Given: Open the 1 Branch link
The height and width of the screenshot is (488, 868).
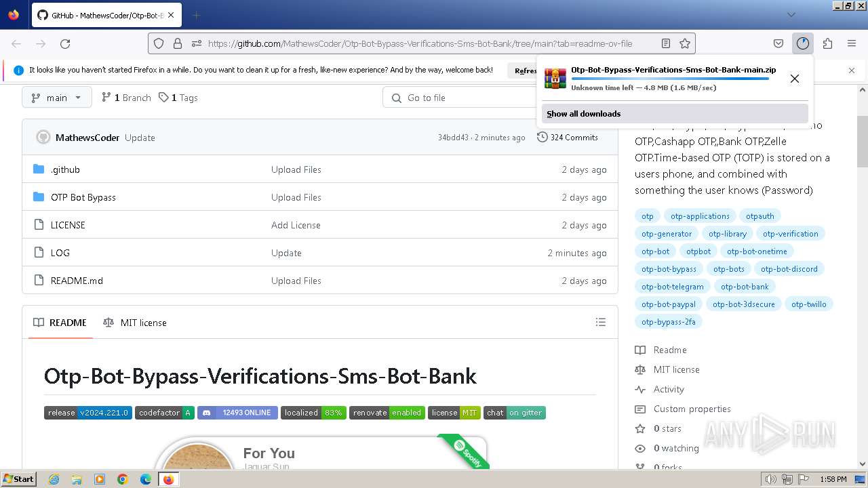Looking at the screenshot, I should point(126,98).
